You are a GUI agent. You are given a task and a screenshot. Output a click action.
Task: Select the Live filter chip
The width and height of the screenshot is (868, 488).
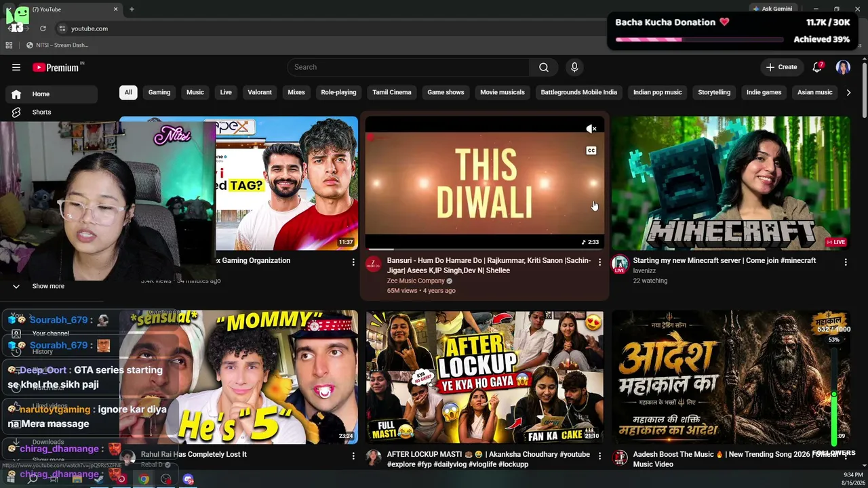[x=226, y=92]
